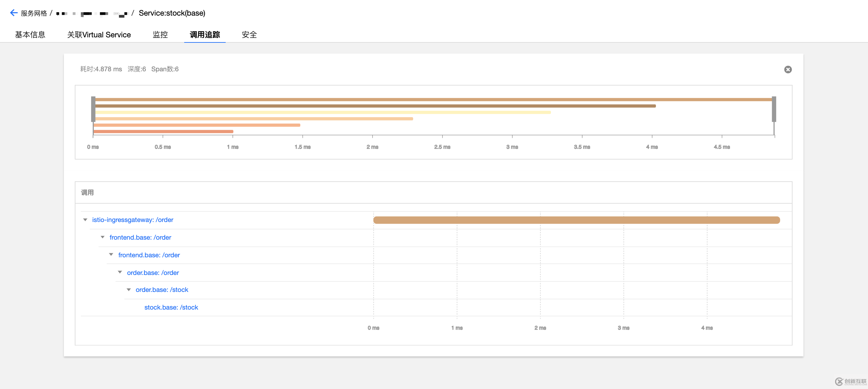Viewport: 868px width, 389px height.
Task: Open the order.base: /order span
Action: 153,273
